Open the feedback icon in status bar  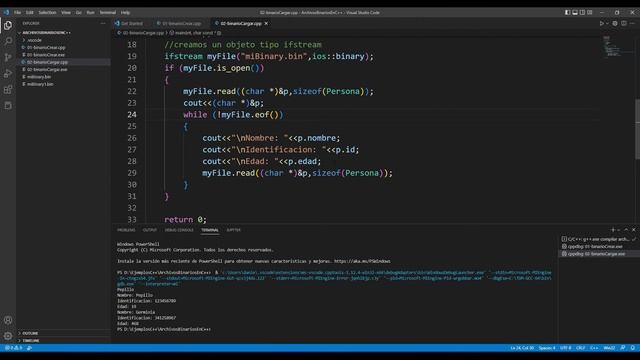coord(623,348)
